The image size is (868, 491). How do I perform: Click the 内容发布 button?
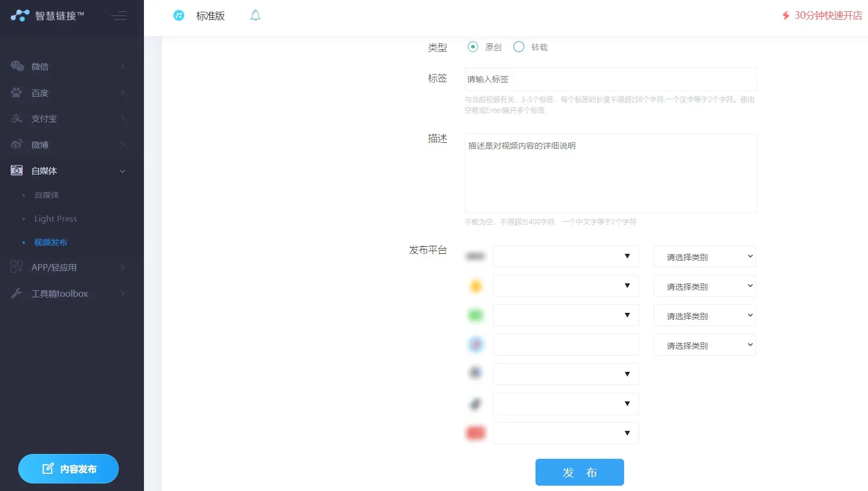(68, 469)
